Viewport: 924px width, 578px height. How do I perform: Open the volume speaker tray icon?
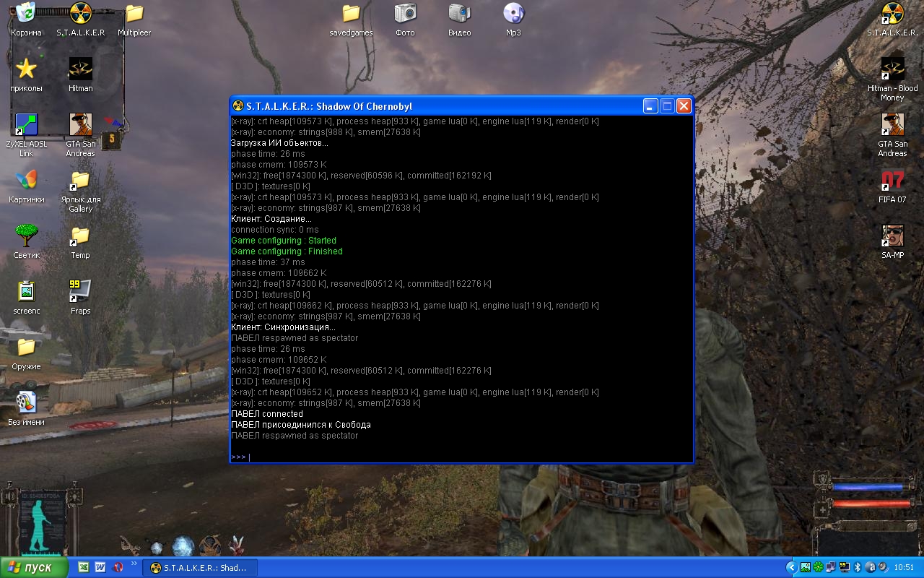pyautogui.click(x=884, y=567)
